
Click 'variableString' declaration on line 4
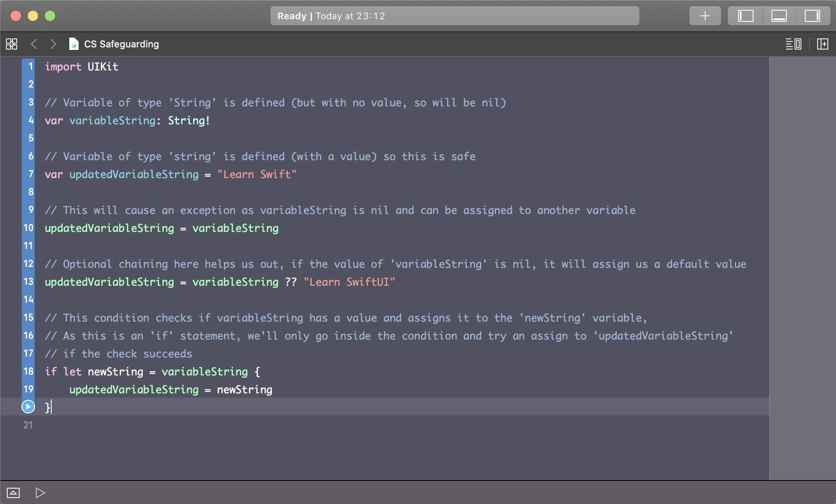click(112, 121)
